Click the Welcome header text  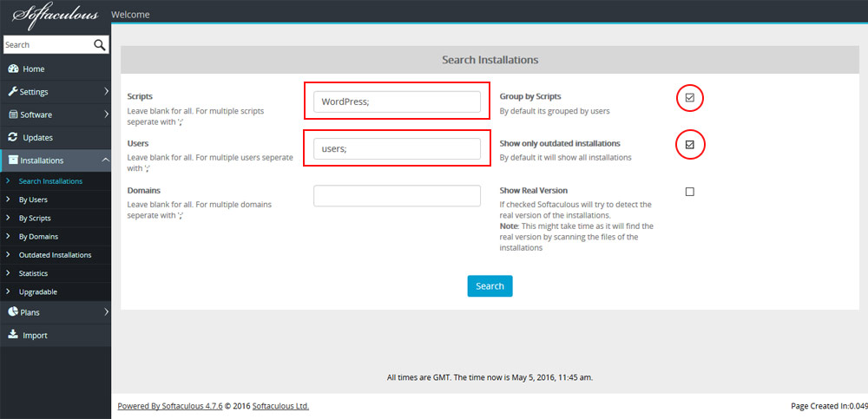[130, 15]
